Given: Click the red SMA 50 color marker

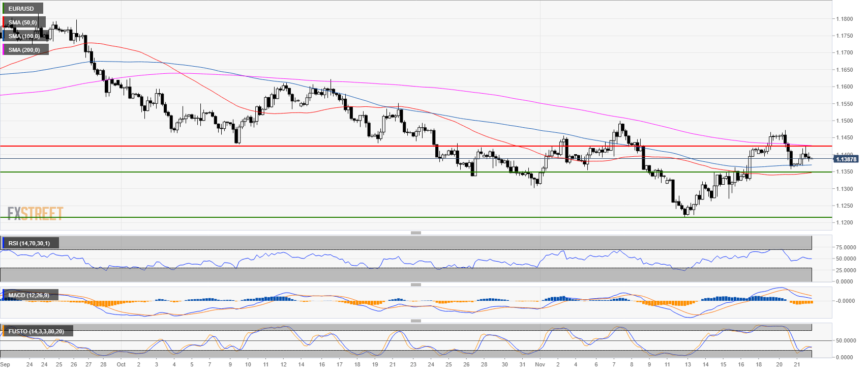Looking at the screenshot, I should tap(4, 22).
